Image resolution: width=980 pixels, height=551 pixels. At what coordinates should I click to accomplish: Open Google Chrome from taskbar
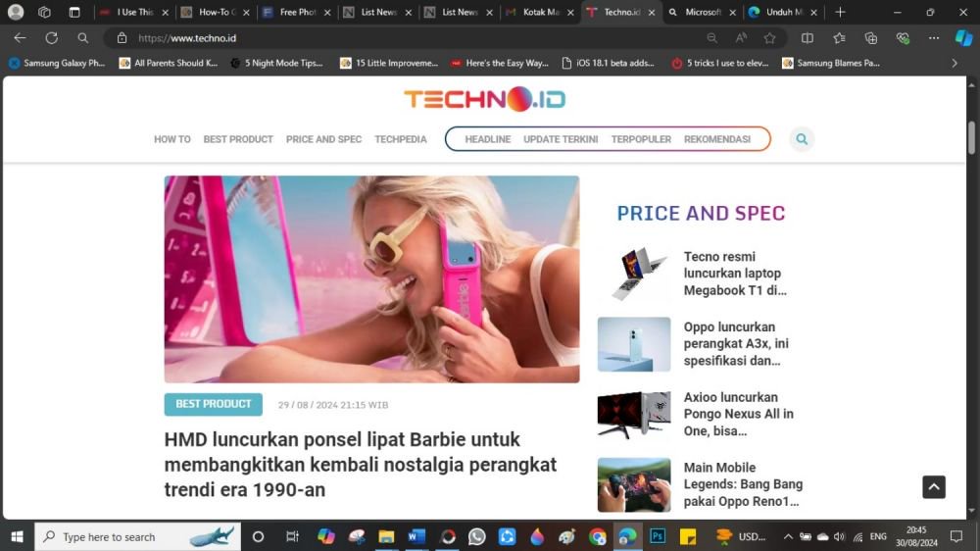(x=598, y=536)
